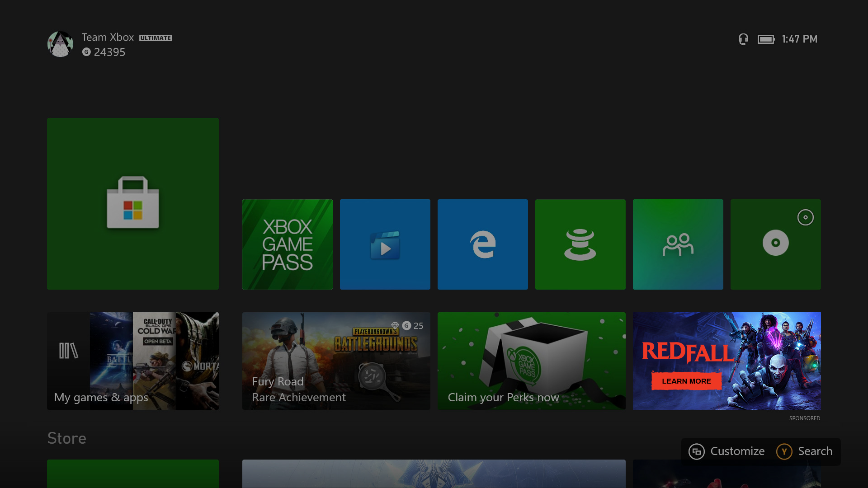Open the Movies & TV app tile
Viewport: 868px width, 488px height.
385,244
